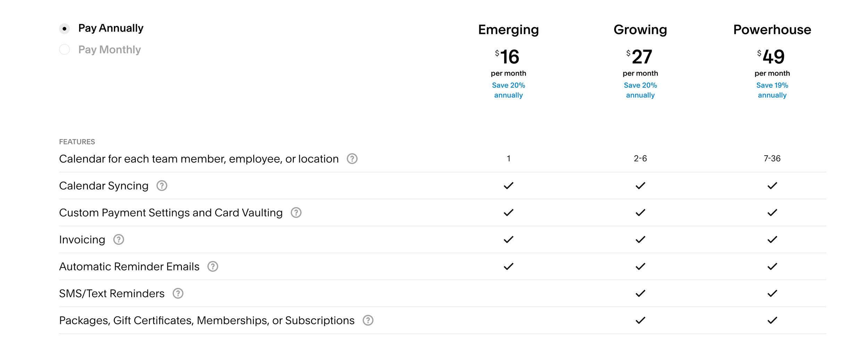Click Save 19% annually under Powerhouse

[x=772, y=90]
